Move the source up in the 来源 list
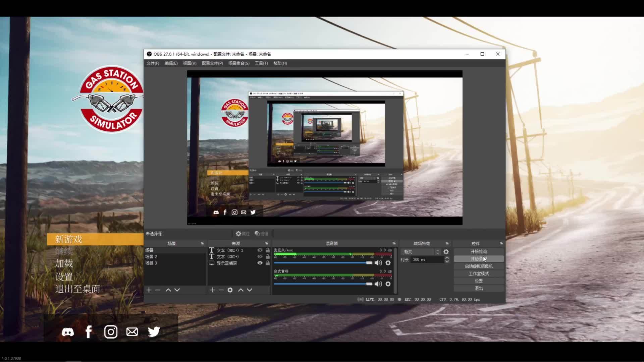644x362 pixels. tap(241, 290)
